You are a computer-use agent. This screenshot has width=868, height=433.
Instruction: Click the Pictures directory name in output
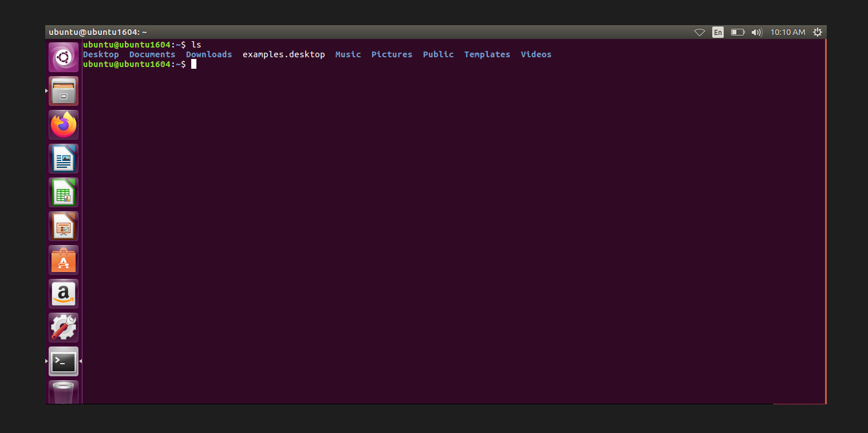(392, 54)
